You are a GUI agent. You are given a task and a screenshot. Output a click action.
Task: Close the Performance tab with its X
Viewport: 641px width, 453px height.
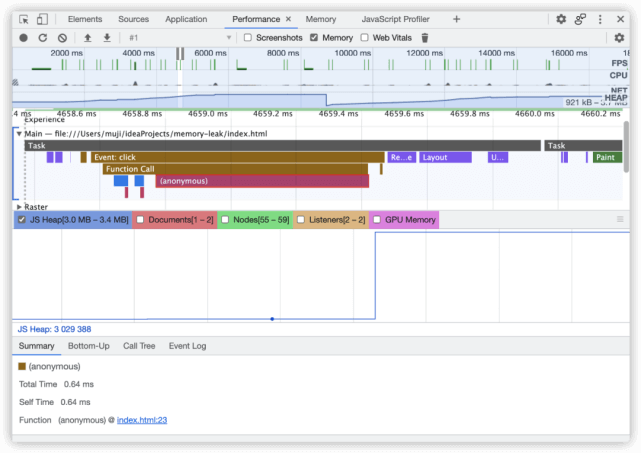point(288,19)
